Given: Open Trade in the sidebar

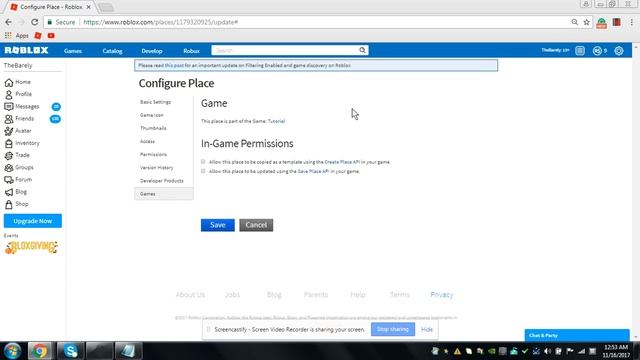Looking at the screenshot, I should click(x=17, y=156).
